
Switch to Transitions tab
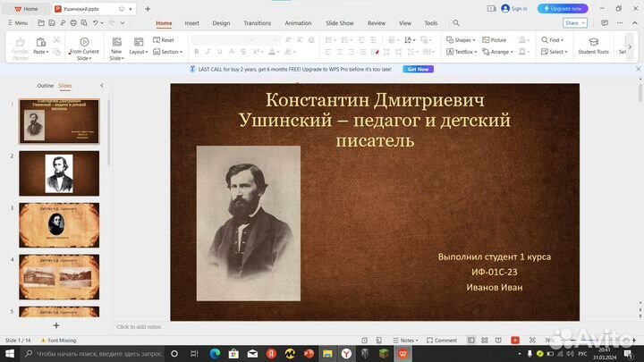click(257, 23)
